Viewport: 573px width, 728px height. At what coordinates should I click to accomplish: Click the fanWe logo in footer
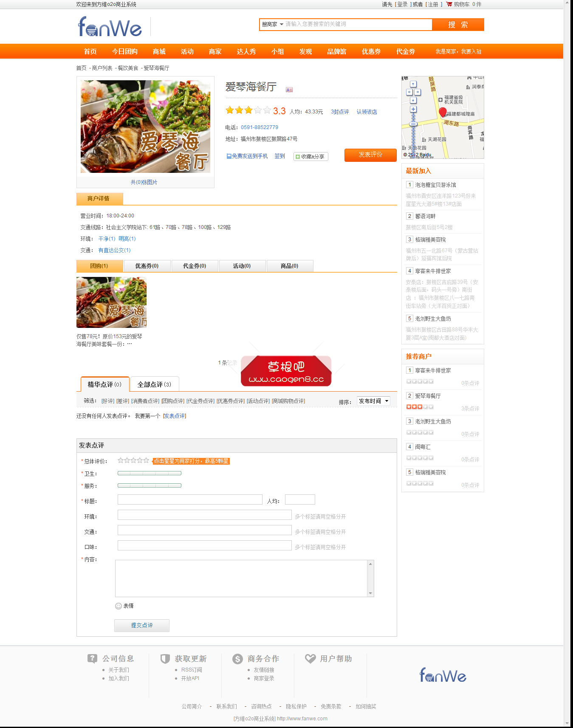443,675
